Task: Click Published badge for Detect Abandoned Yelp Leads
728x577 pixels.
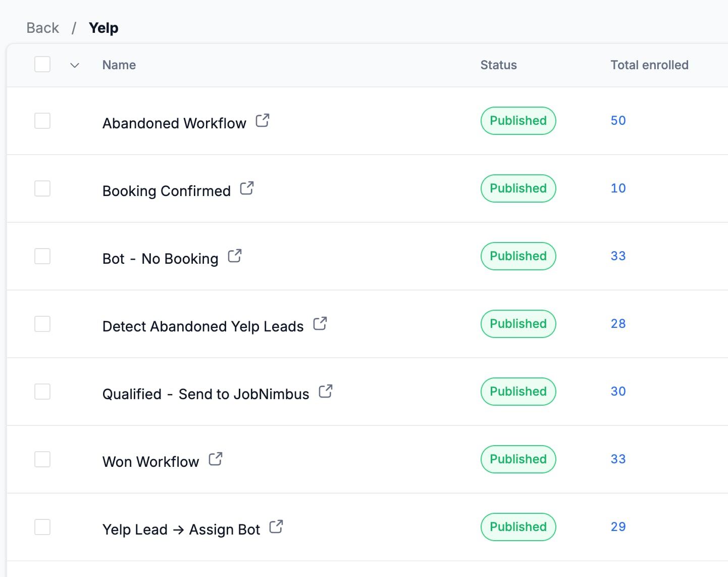Action: click(518, 324)
